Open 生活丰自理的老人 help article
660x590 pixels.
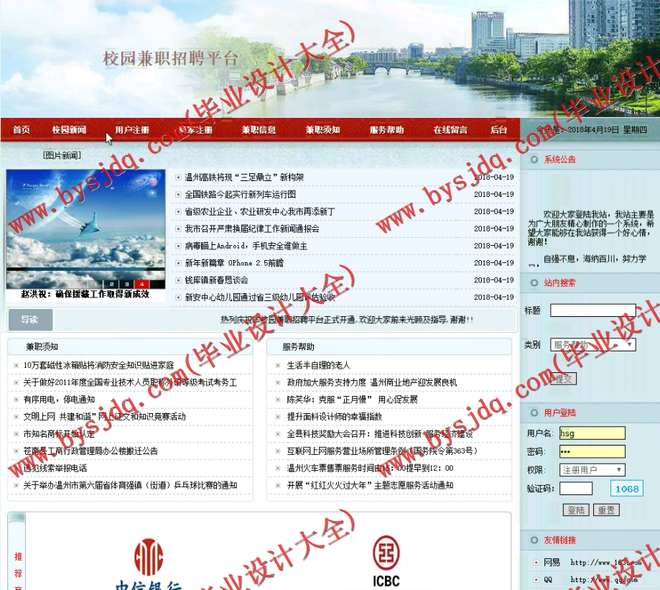click(318, 365)
